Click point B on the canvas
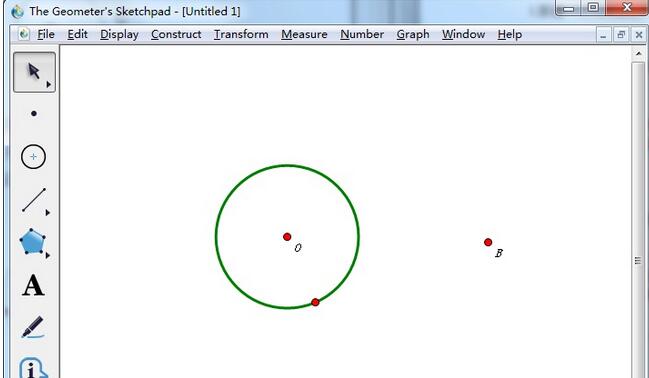Screen dimensions: 649x378 click(x=488, y=242)
